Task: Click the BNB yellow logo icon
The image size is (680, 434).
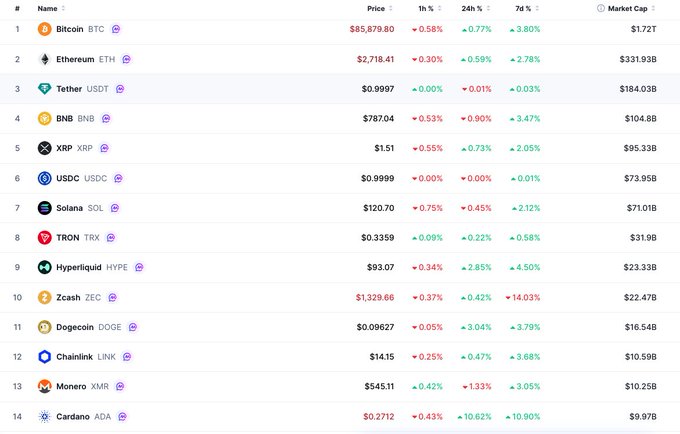Action: pos(44,118)
